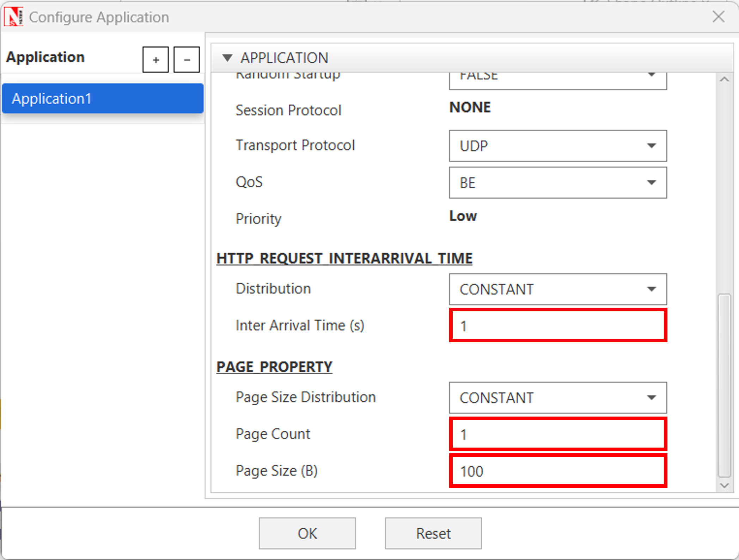Click the scroll down arrow
This screenshot has width=739, height=560.
click(x=724, y=486)
